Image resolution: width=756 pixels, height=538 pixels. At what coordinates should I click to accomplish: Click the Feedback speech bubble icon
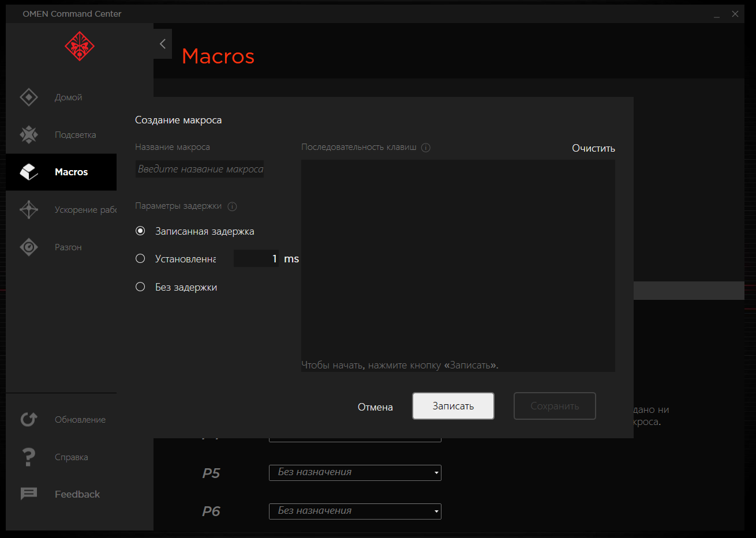(x=29, y=494)
